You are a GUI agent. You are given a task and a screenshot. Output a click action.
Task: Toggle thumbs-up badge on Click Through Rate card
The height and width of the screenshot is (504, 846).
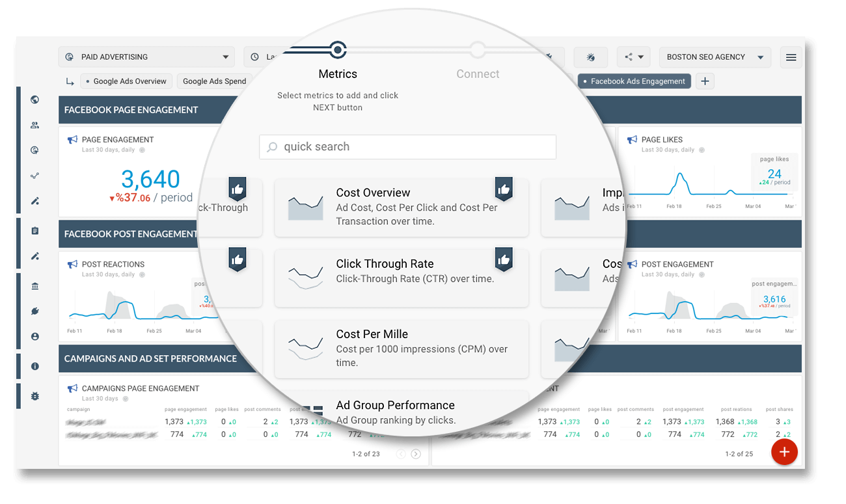(504, 259)
